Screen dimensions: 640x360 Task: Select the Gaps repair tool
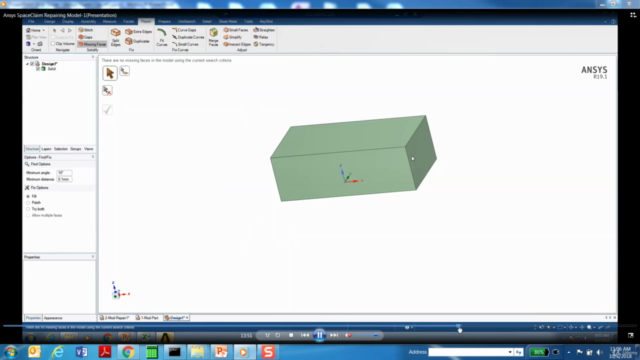click(x=86, y=37)
